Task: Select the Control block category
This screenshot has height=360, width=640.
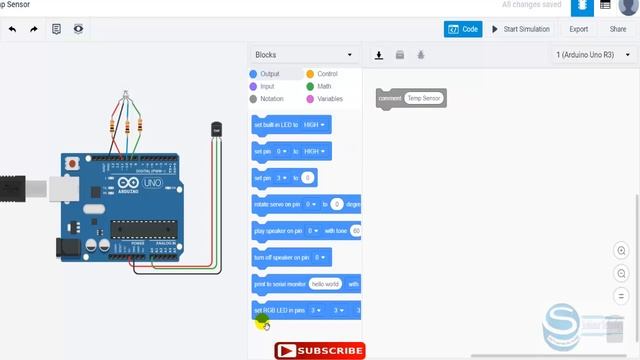Action: pos(322,74)
